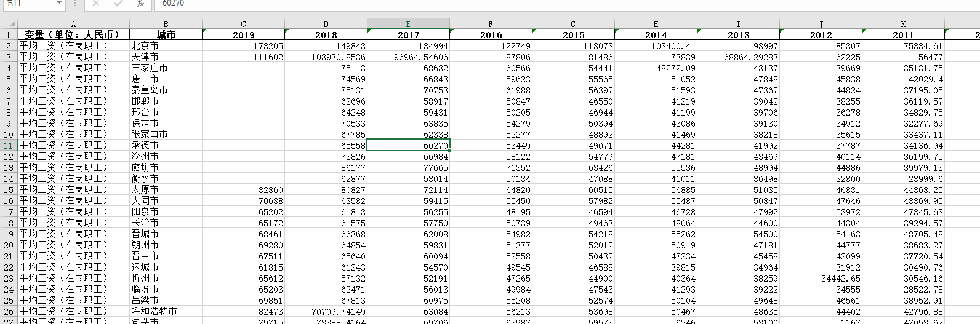
Task: Click 阳泉市 2012 value 53972
Action: coord(821,211)
